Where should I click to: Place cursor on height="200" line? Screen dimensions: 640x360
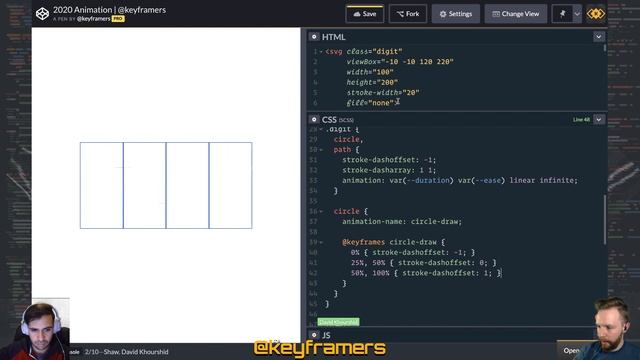(x=372, y=82)
